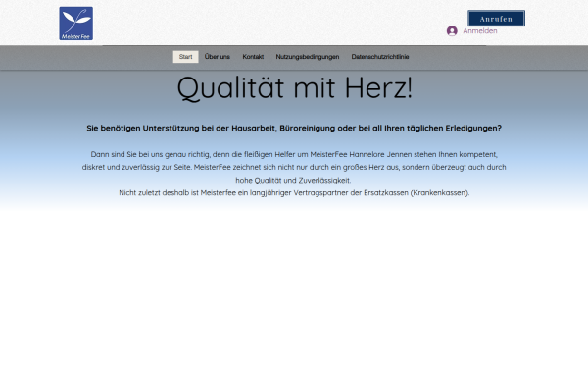The image size is (588, 368).
Task: Go to the Kontakt page
Action: click(253, 57)
